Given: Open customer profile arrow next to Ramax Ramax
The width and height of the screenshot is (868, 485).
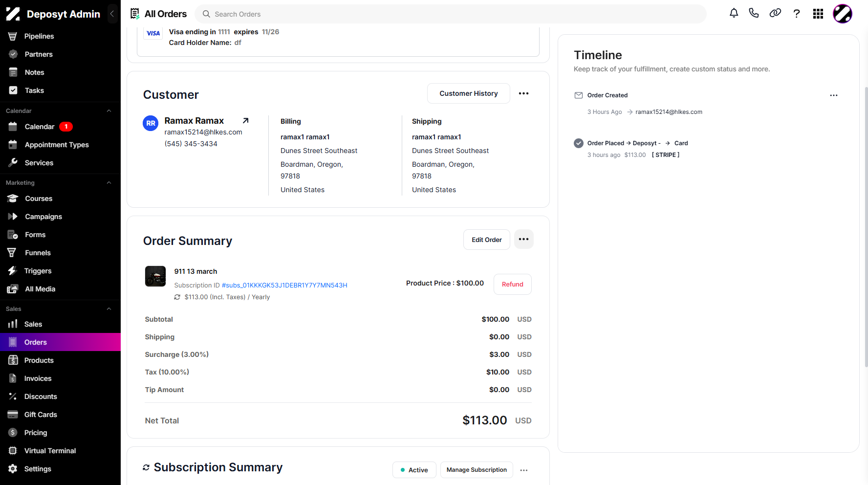Looking at the screenshot, I should 246,120.
